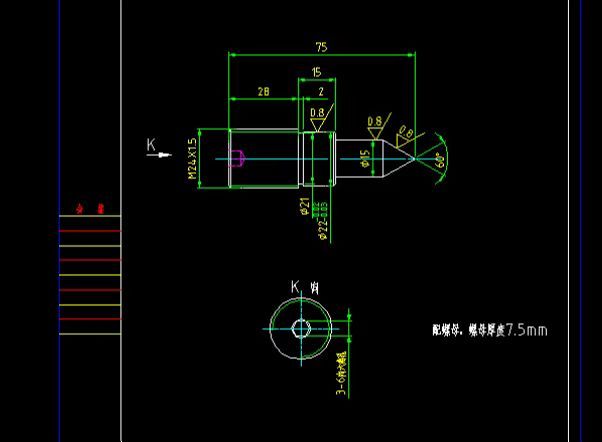Image resolution: width=602 pixels, height=442 pixels.
Task: Click the 15 collar width dimension
Action: tap(316, 72)
